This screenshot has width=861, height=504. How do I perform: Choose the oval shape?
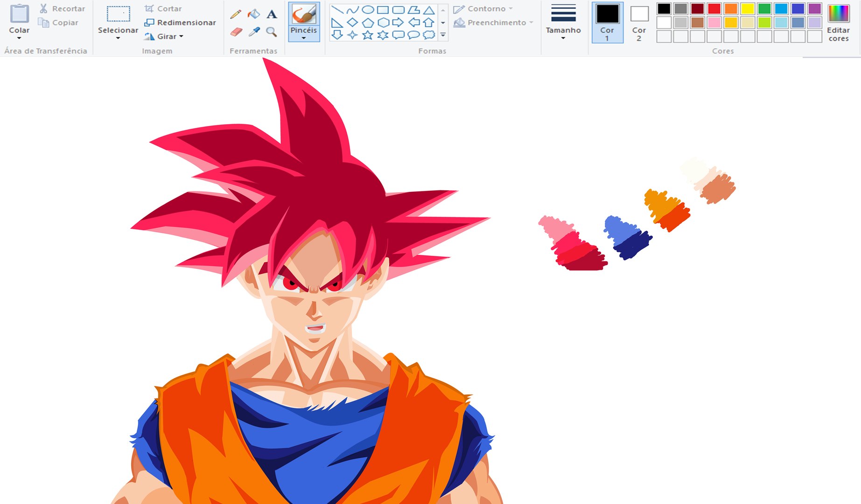(368, 10)
